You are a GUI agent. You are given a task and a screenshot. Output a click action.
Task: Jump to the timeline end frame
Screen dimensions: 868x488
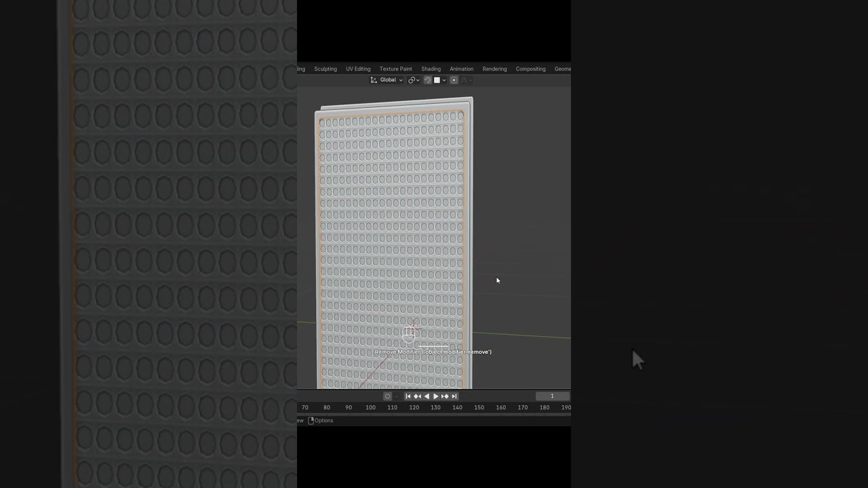coord(454,396)
